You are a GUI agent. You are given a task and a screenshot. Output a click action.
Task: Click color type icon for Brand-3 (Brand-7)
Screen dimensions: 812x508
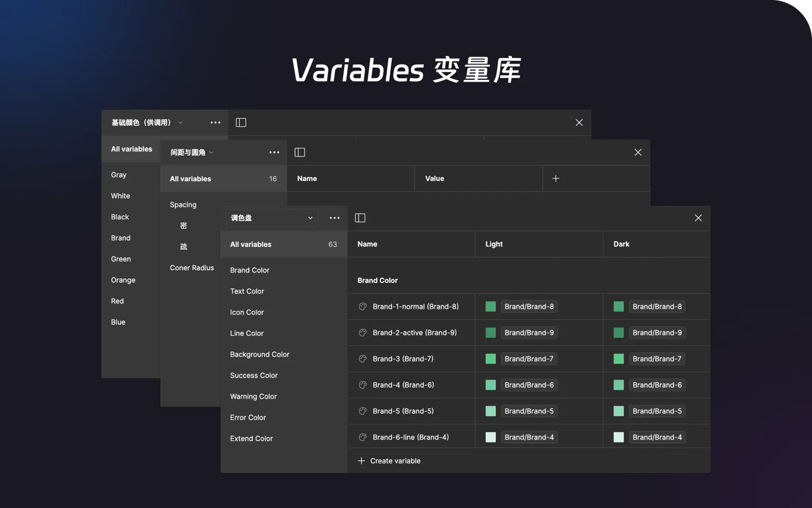(x=362, y=359)
